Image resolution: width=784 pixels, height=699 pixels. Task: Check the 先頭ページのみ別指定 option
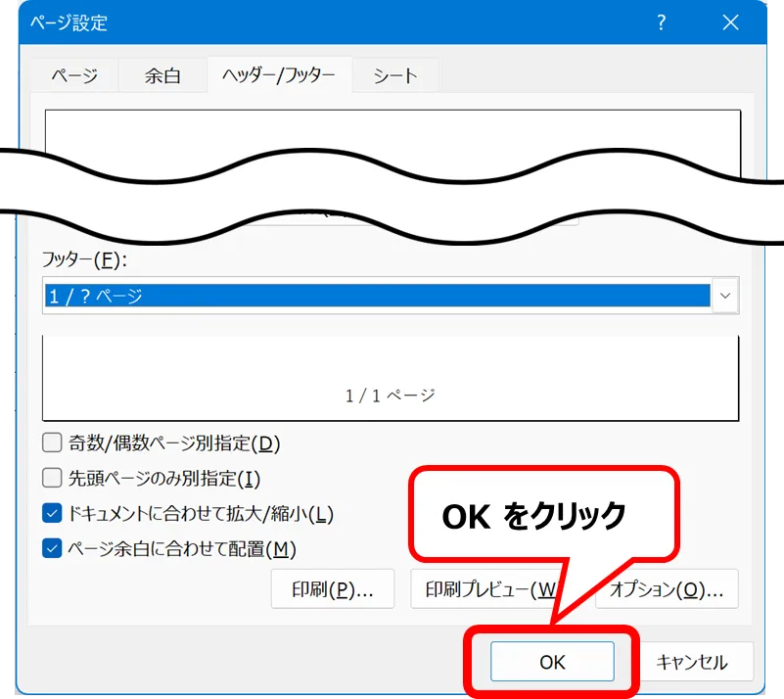point(53,479)
